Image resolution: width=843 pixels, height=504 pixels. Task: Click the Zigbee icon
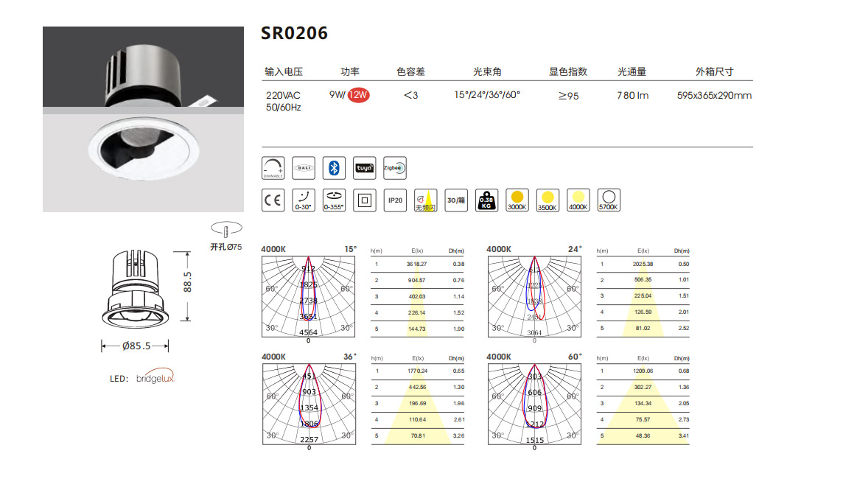click(395, 168)
